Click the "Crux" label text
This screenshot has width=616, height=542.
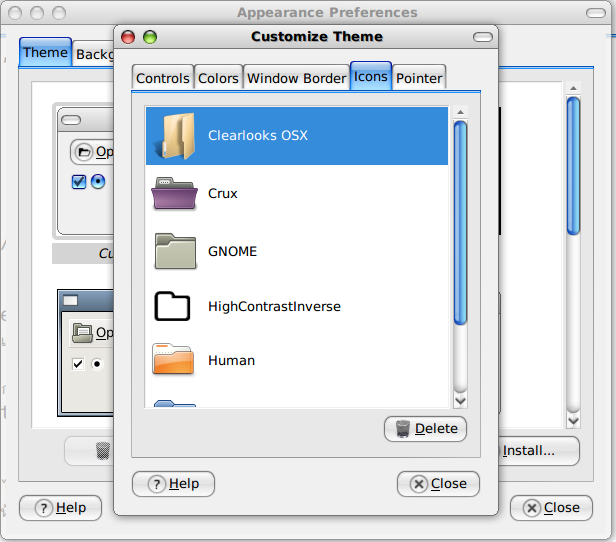coord(223,194)
